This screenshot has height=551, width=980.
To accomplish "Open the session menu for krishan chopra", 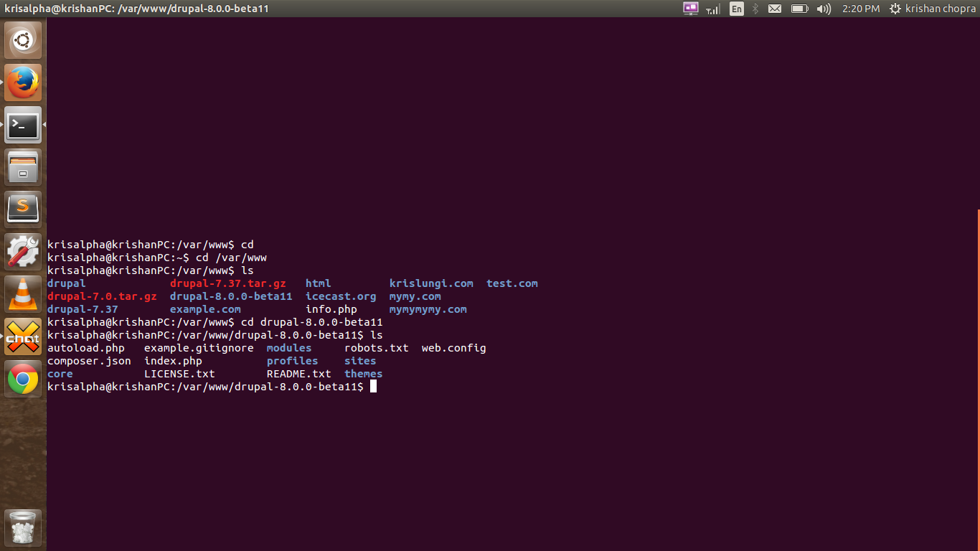I will [x=933, y=9].
